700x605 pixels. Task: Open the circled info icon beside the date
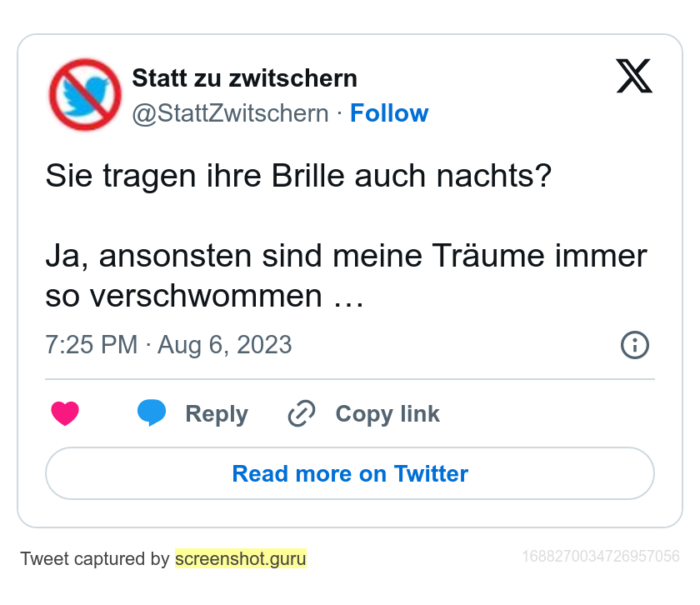tap(634, 345)
